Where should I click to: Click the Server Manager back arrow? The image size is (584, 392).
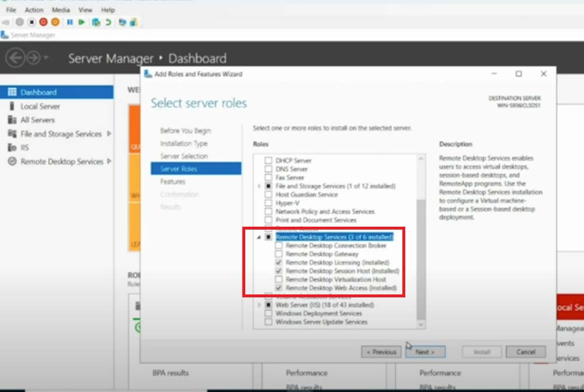tap(15, 58)
